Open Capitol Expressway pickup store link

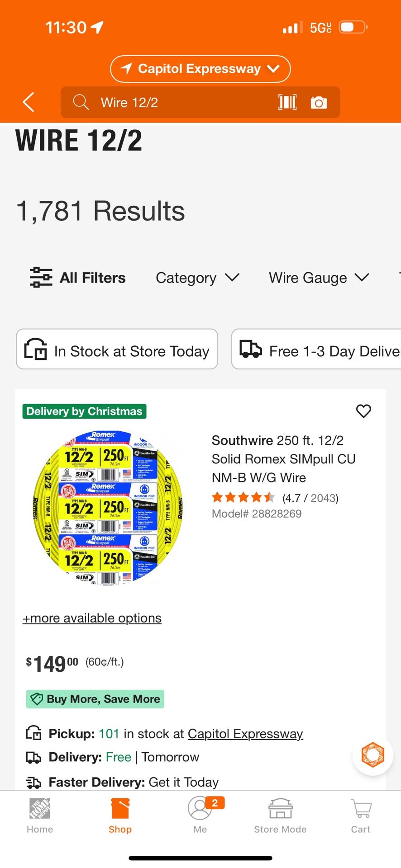click(245, 733)
